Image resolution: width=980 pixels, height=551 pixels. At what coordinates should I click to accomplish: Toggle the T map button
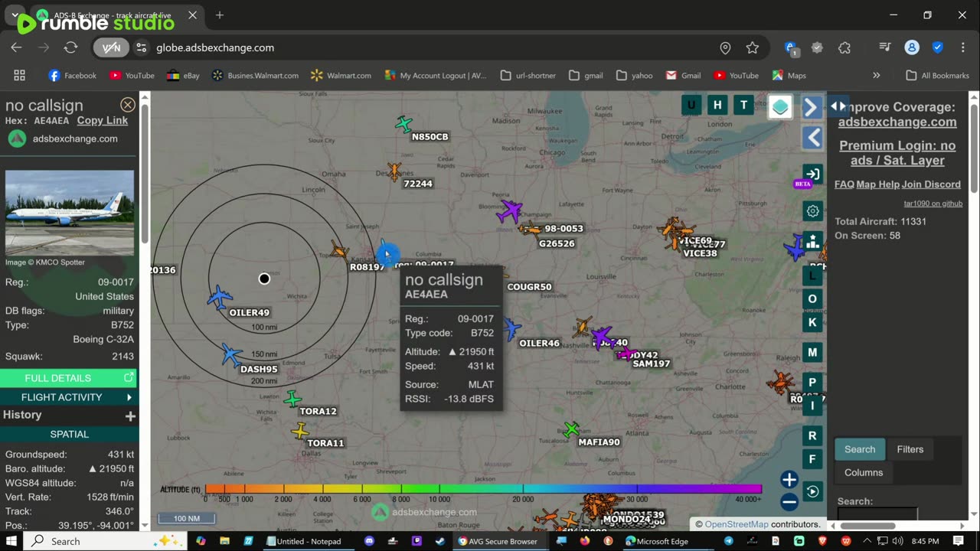743,106
